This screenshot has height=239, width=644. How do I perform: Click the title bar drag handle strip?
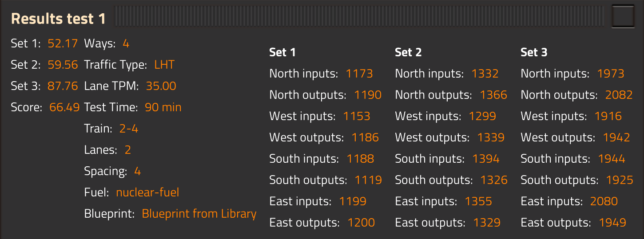point(359,17)
